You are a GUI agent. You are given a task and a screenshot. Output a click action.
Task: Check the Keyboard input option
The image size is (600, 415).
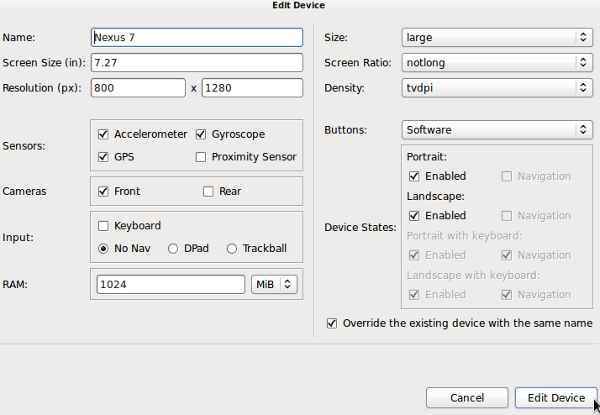point(103,226)
